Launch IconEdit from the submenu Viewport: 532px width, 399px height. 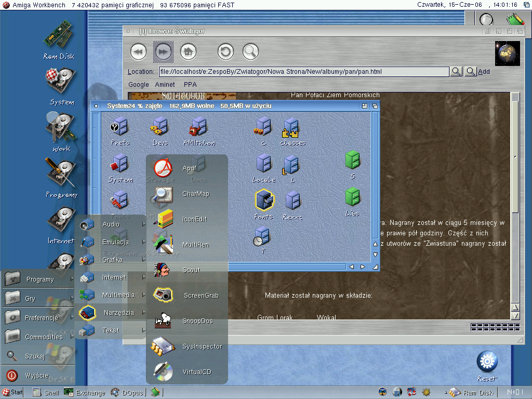187,219
